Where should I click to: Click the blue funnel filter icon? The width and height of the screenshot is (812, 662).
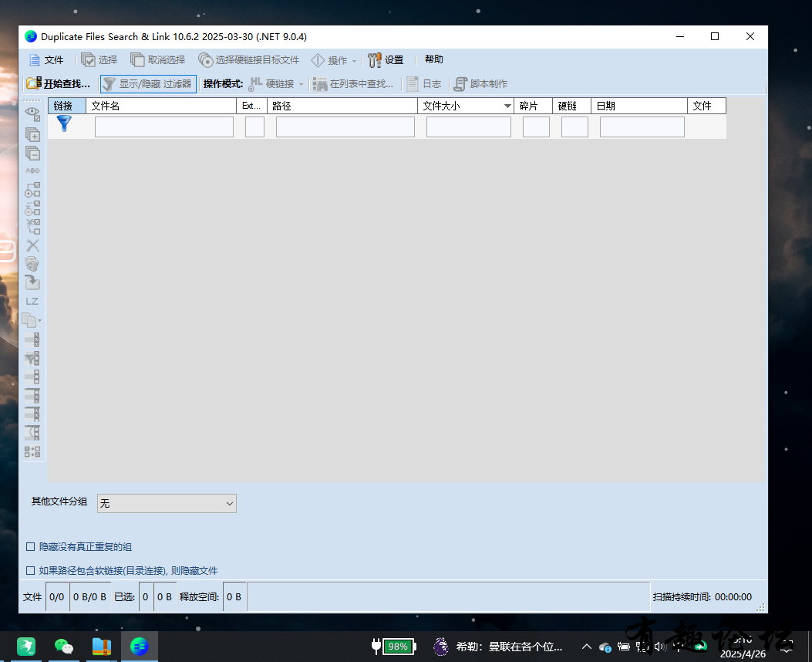[64, 123]
